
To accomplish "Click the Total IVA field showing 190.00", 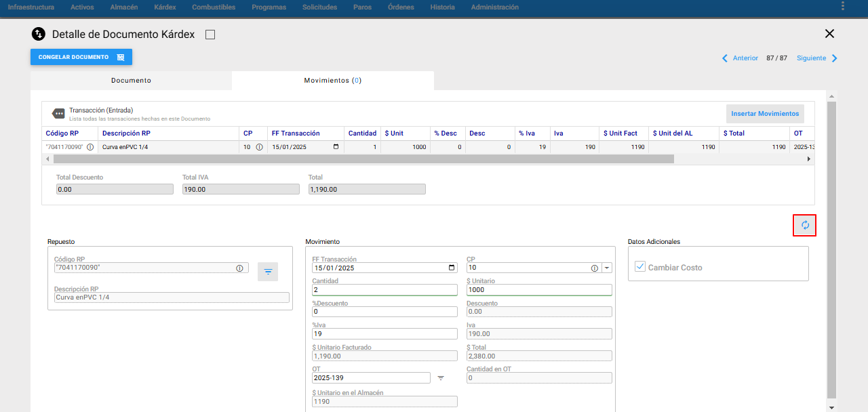I will (x=241, y=190).
